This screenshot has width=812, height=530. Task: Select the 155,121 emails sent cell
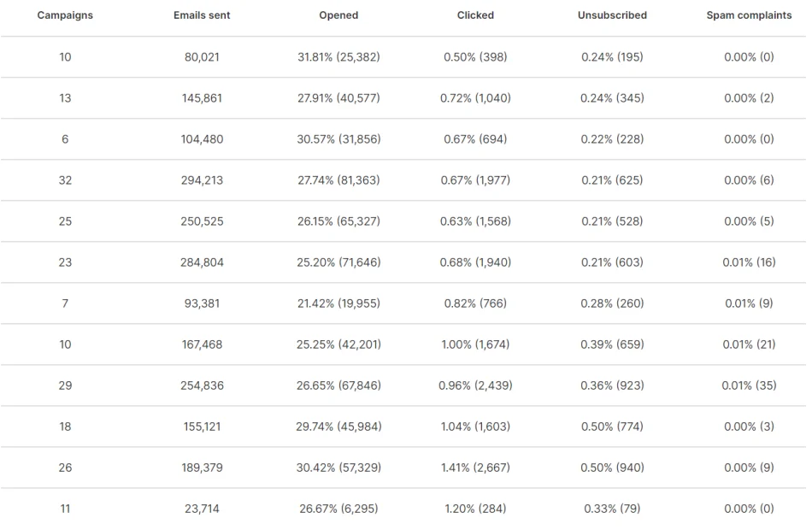(202, 427)
